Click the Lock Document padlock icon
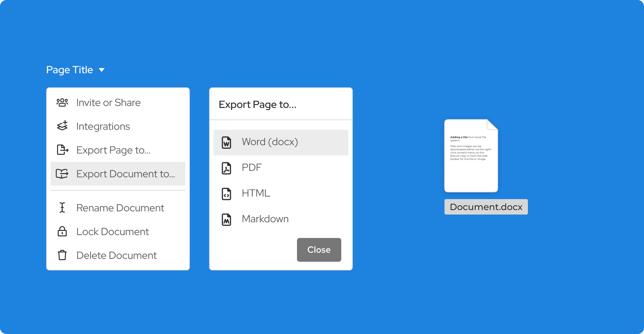 click(x=62, y=232)
